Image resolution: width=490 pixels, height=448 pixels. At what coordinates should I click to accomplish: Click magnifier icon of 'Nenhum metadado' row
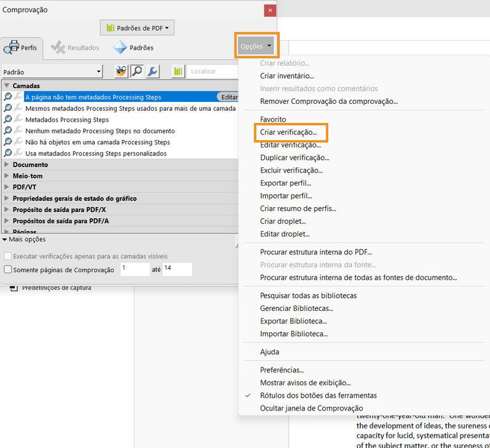pyautogui.click(x=8, y=130)
